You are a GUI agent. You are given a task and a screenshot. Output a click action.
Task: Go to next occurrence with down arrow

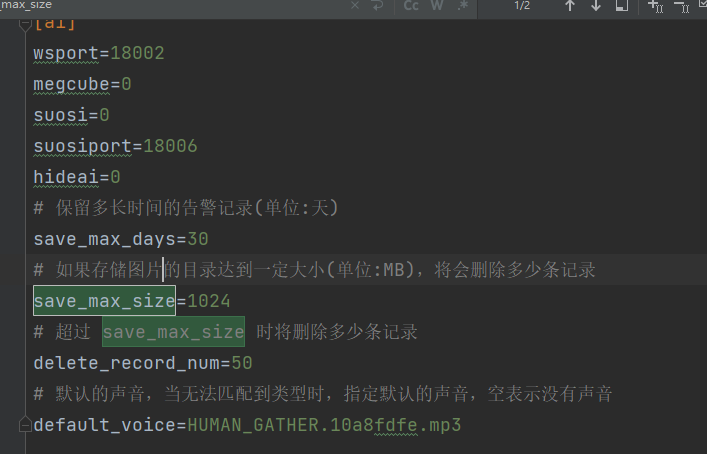pyautogui.click(x=596, y=5)
